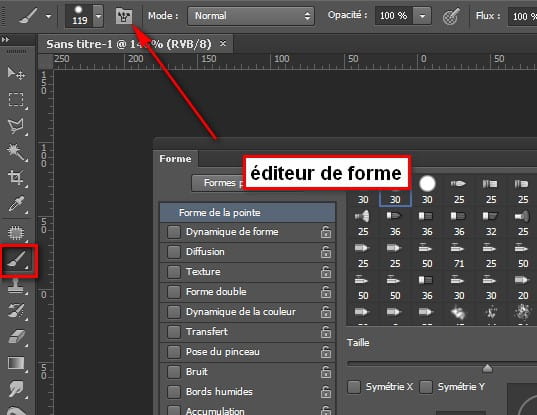This screenshot has width=537, height=415.
Task: Click the Taille slider handle
Action: coord(487,368)
